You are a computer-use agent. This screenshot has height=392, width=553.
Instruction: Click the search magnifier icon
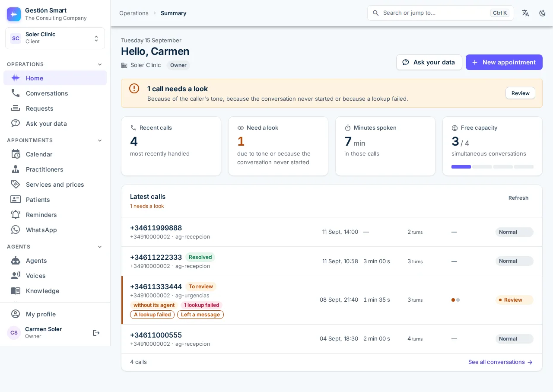pyautogui.click(x=375, y=13)
